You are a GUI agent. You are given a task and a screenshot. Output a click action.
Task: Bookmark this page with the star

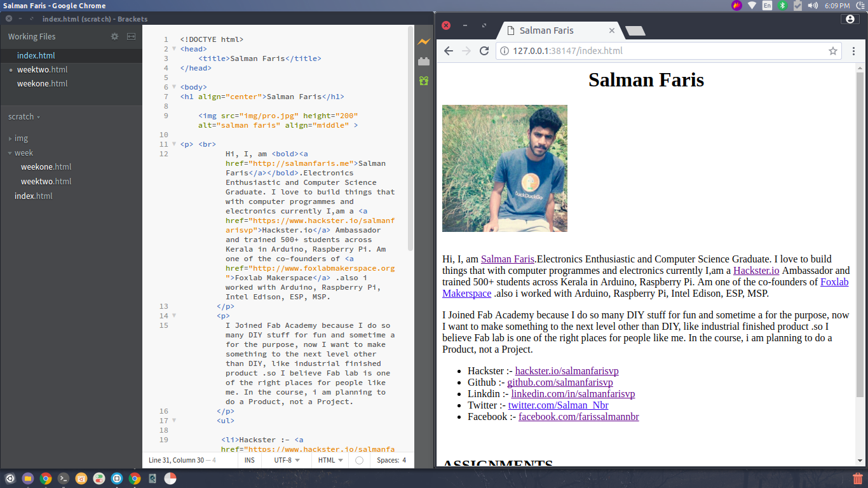click(x=833, y=51)
